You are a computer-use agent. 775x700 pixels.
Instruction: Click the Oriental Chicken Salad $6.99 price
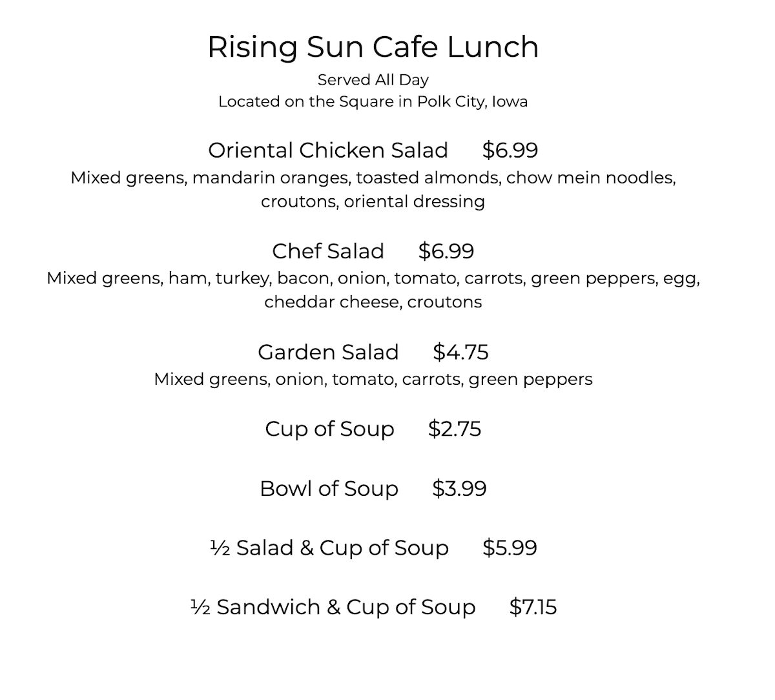tap(510, 150)
